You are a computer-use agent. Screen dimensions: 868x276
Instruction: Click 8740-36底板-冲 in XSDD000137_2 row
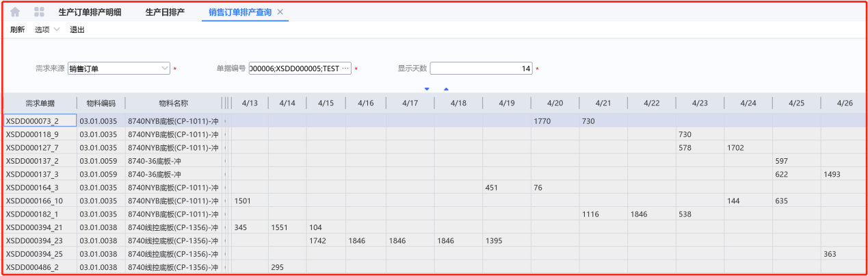click(x=173, y=160)
